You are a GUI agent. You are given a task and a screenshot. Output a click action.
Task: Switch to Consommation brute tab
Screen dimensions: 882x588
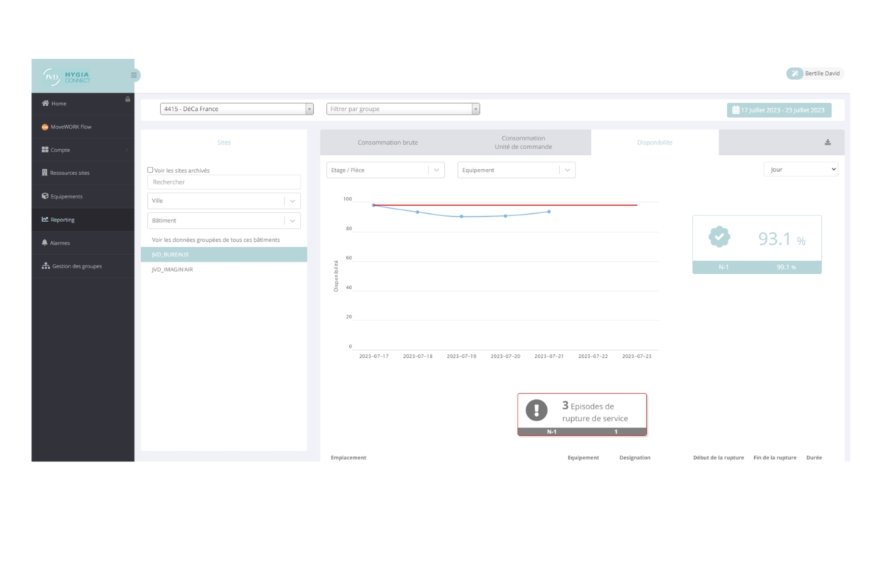tap(387, 143)
